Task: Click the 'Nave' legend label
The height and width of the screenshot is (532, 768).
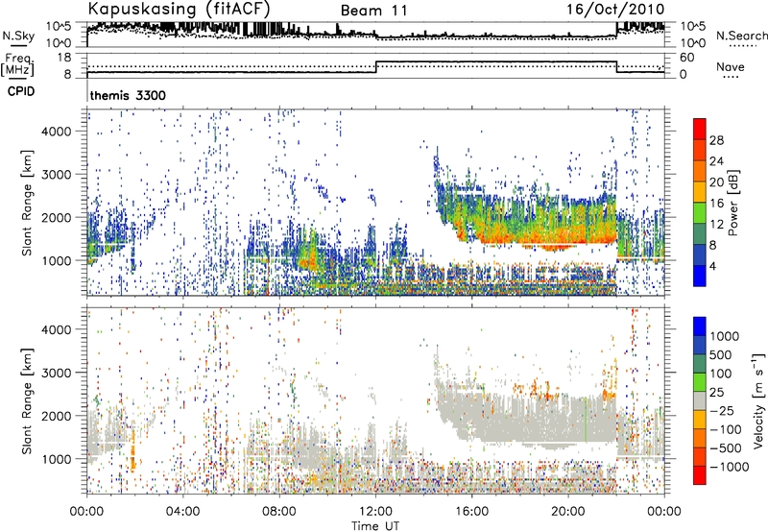Action: click(731, 66)
